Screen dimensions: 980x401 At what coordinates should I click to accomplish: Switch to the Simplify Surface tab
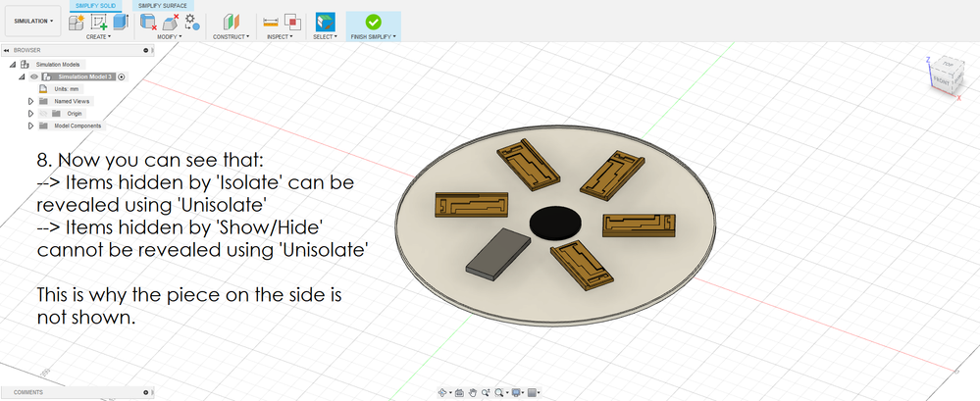click(x=163, y=6)
